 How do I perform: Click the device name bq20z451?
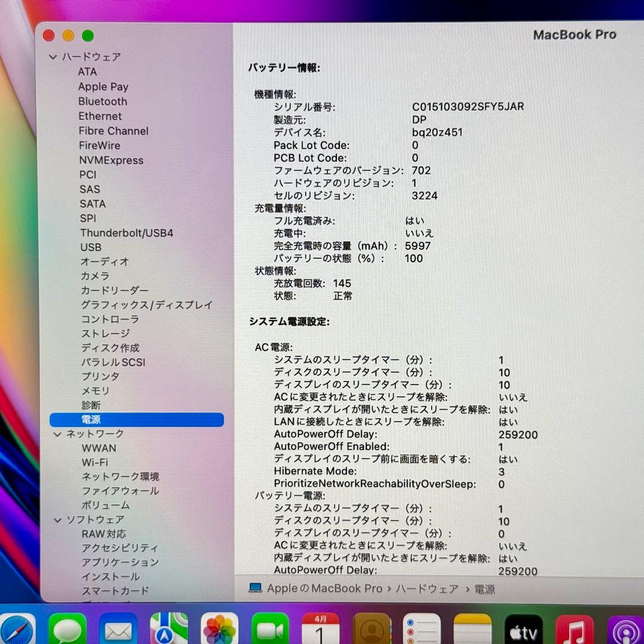(x=437, y=132)
